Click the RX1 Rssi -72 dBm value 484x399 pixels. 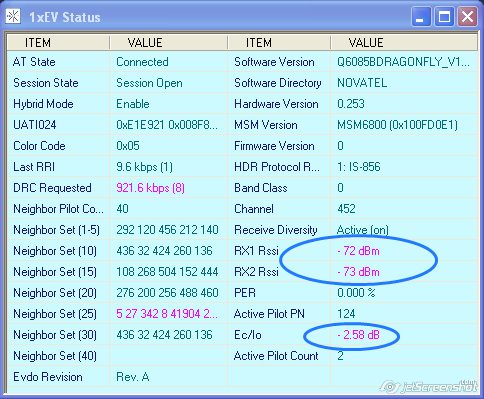(x=359, y=251)
